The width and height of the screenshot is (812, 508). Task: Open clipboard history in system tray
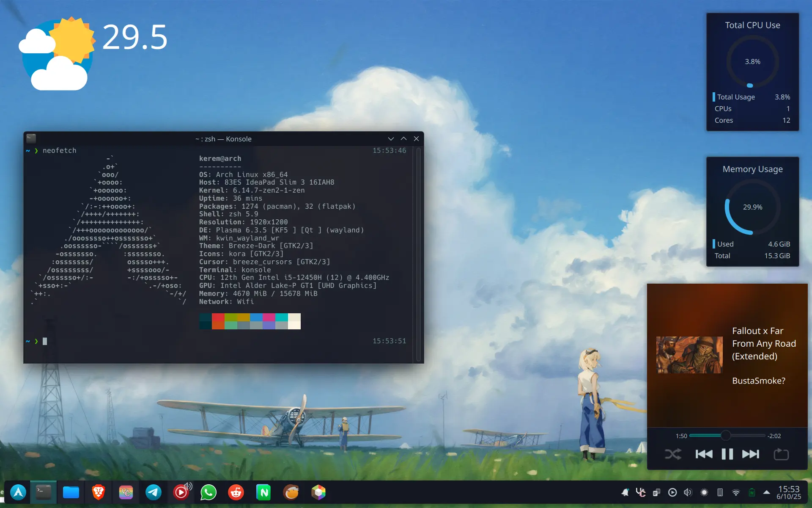click(657, 492)
